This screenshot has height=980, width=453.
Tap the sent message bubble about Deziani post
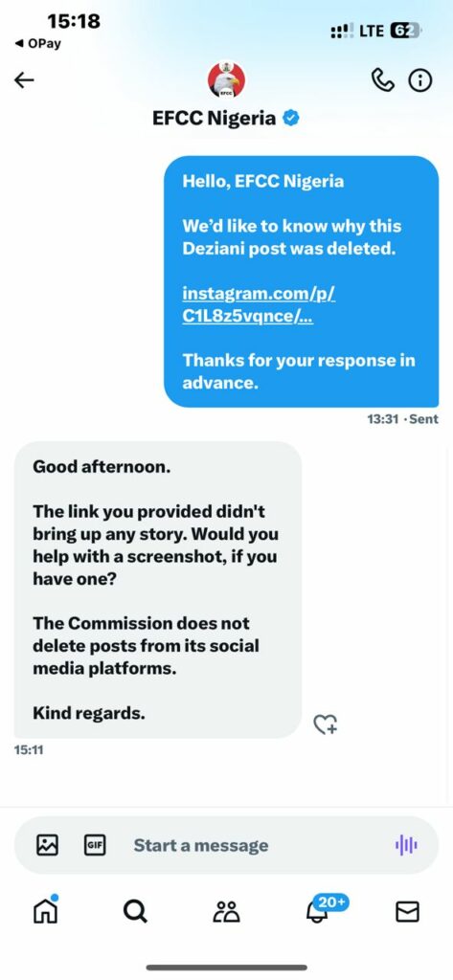point(301,281)
